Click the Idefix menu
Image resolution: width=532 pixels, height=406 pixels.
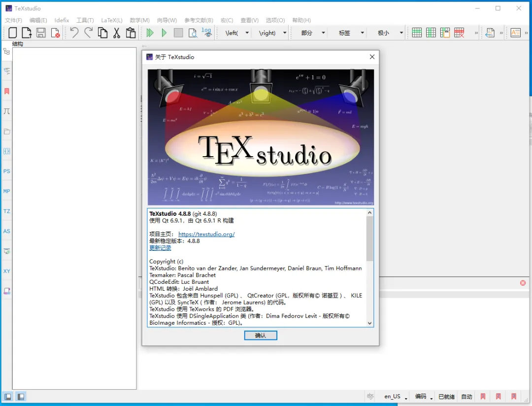[x=62, y=20]
